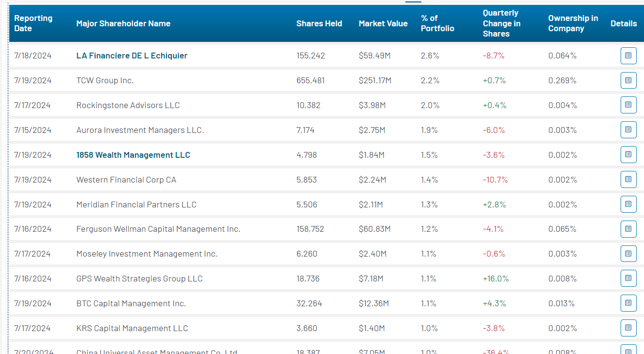
Task: Sort by Market Value column header
Action: pyautogui.click(x=383, y=23)
